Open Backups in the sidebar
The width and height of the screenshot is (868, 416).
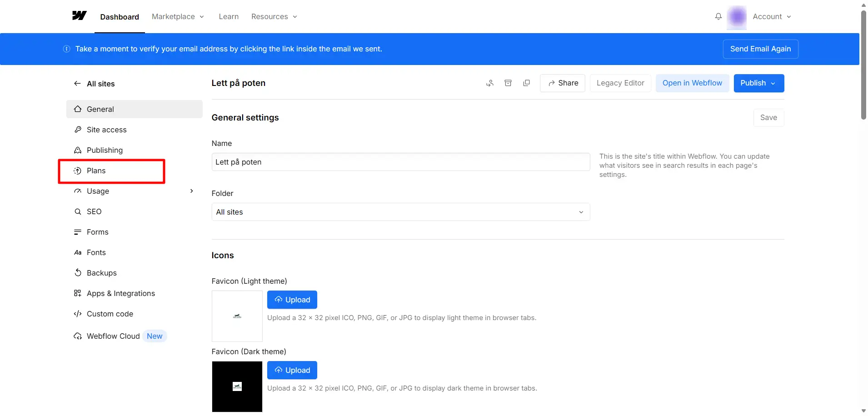101,273
